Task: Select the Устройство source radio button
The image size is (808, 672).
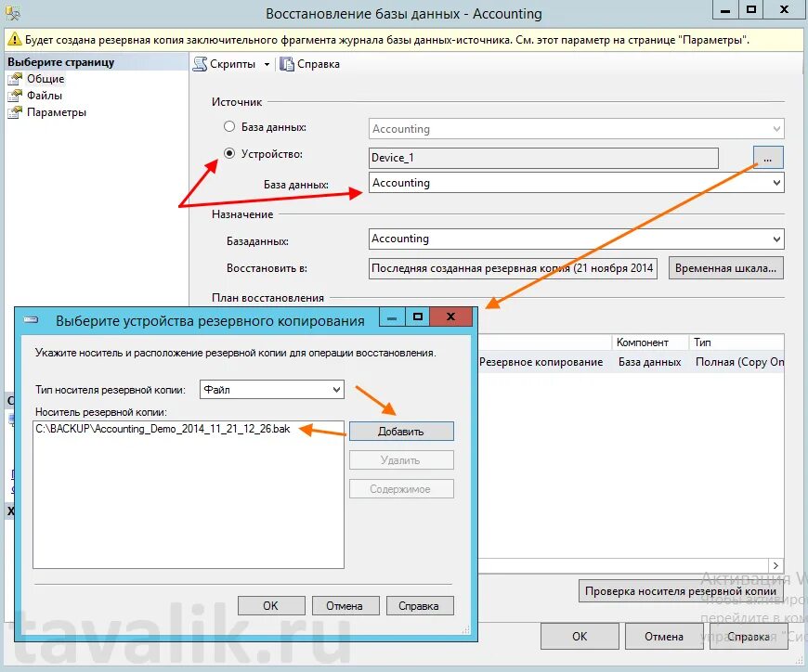Action: (229, 153)
